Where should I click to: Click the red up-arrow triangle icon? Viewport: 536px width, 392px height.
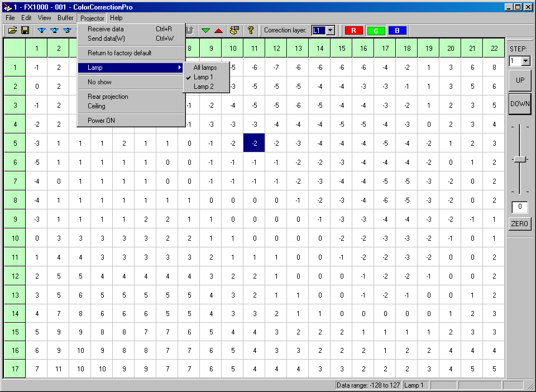tap(218, 30)
